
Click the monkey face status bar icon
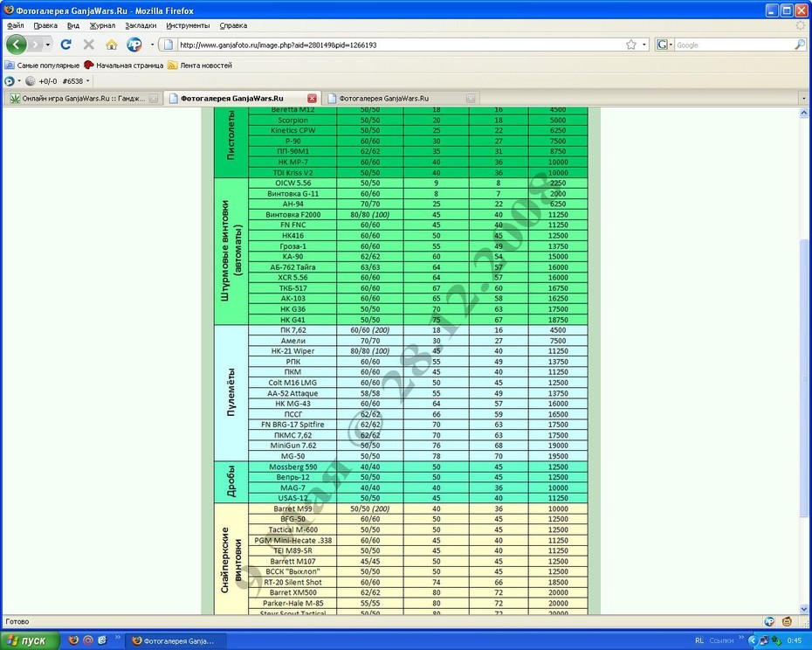click(788, 621)
